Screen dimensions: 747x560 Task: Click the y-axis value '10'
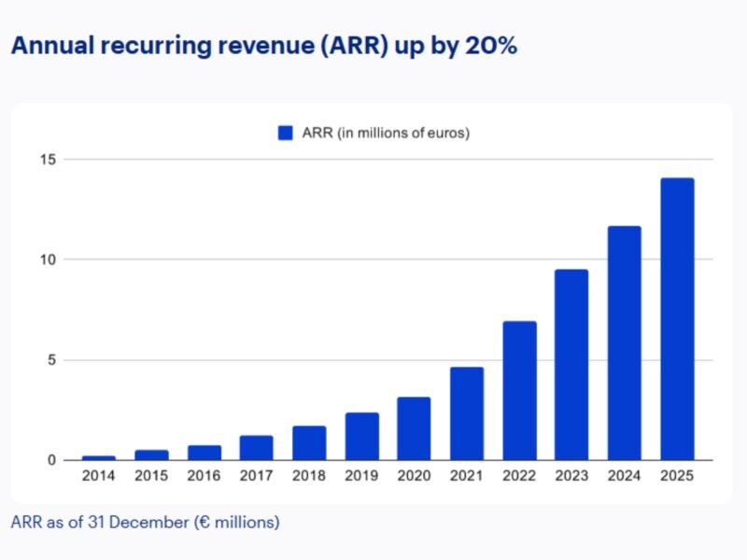[x=49, y=260]
